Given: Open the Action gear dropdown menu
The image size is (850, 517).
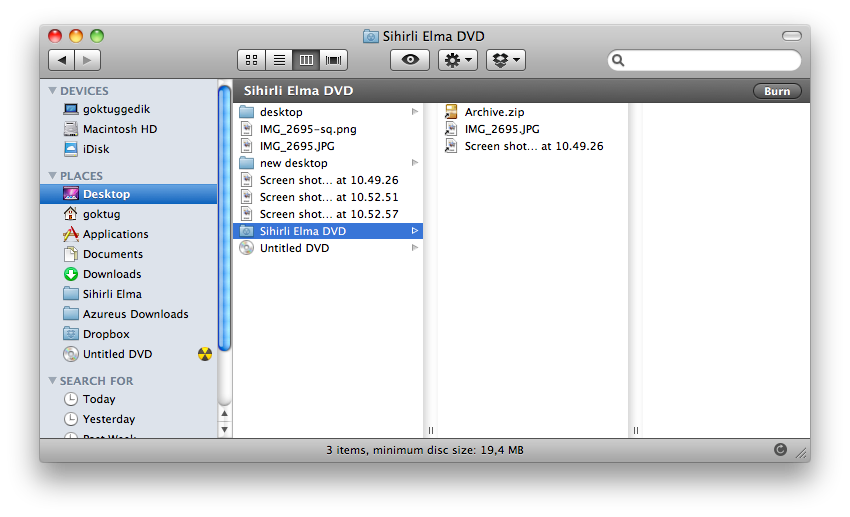Looking at the screenshot, I should pos(458,60).
